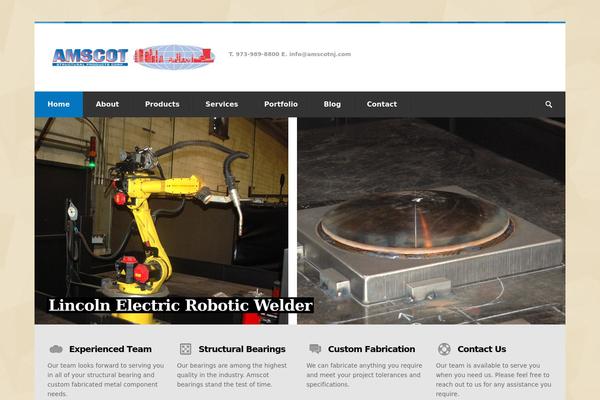Click the Amscot logo image

133,57
